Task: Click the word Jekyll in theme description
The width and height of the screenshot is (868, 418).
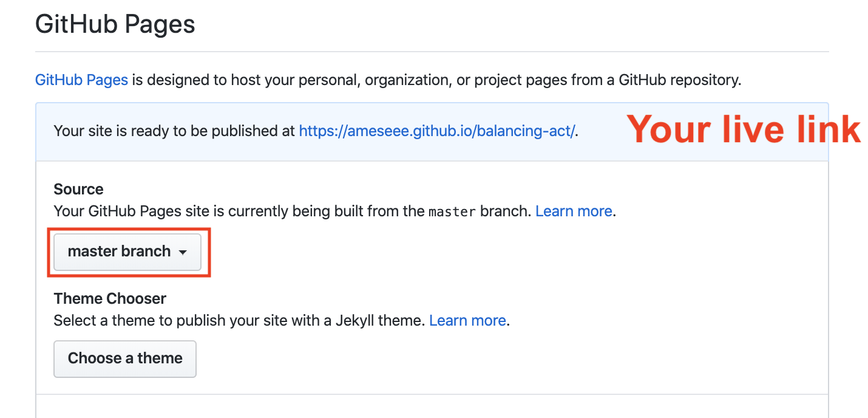Action: (356, 321)
